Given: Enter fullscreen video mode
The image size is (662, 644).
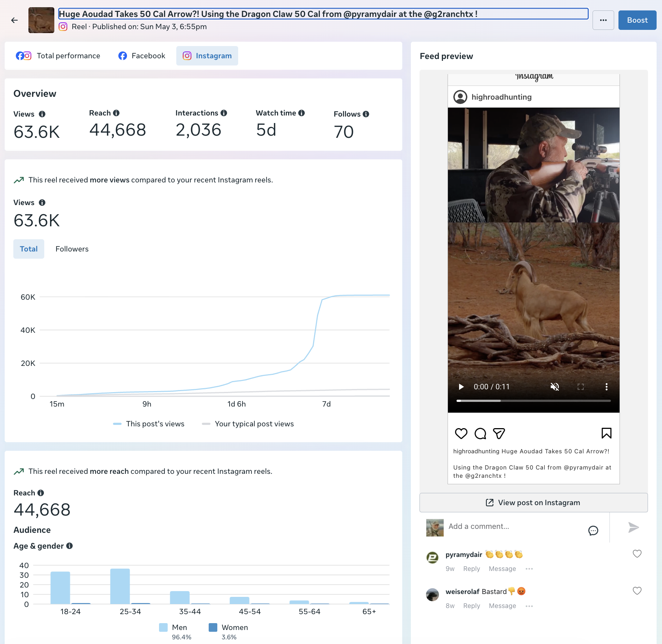Looking at the screenshot, I should point(581,387).
